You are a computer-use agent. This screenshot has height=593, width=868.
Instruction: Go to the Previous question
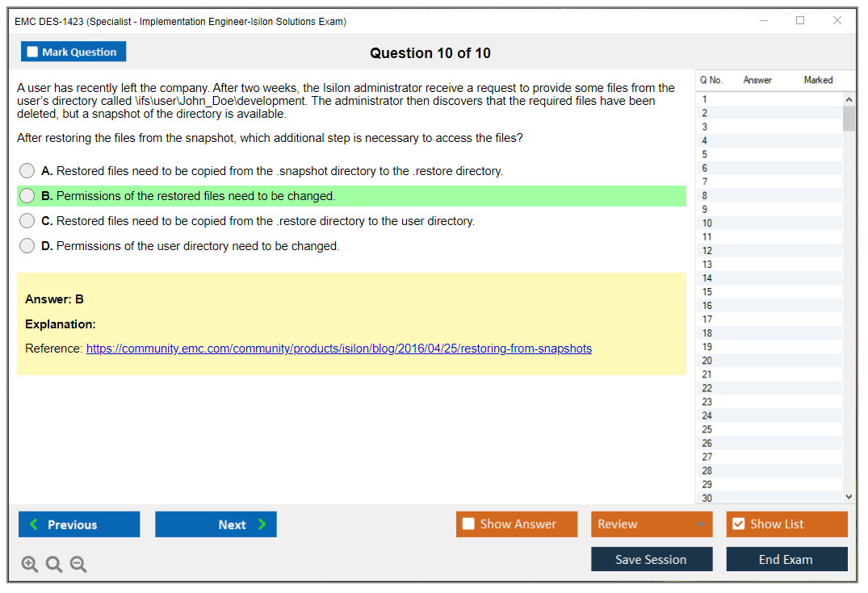click(x=79, y=524)
